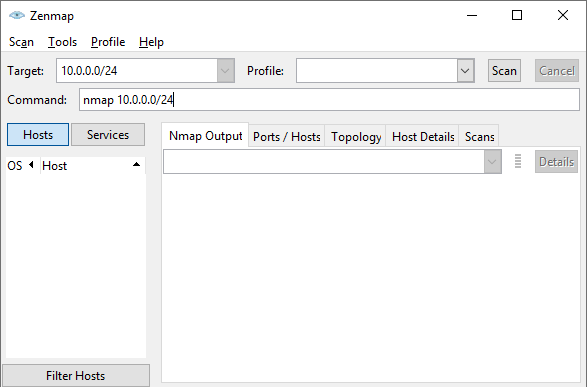
Task: Click the Command text field
Action: point(329,100)
